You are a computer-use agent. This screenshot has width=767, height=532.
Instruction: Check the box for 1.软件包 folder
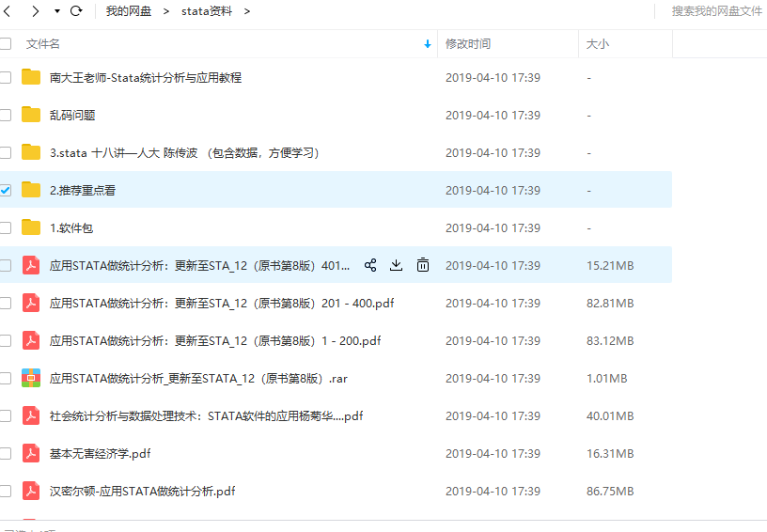tap(6, 227)
